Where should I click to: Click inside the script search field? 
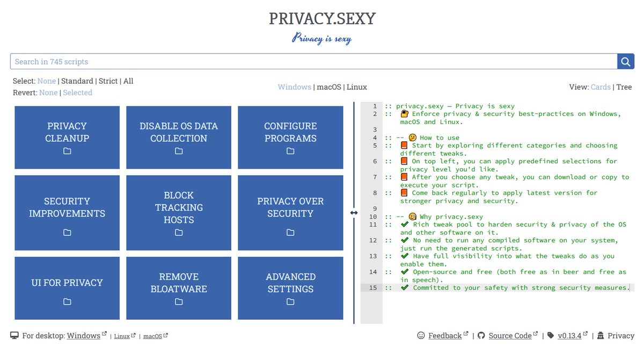point(311,61)
